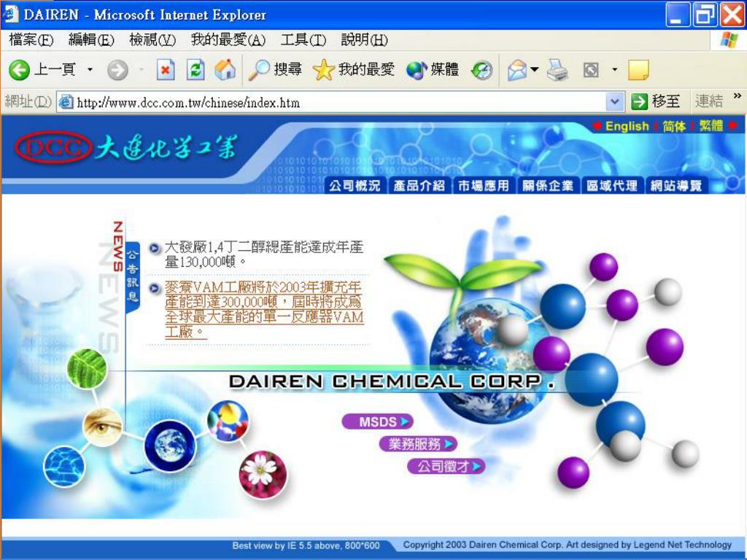Image resolution: width=747 pixels, height=560 pixels.
Task: Open the 說明(H) menu
Action: [x=365, y=39]
